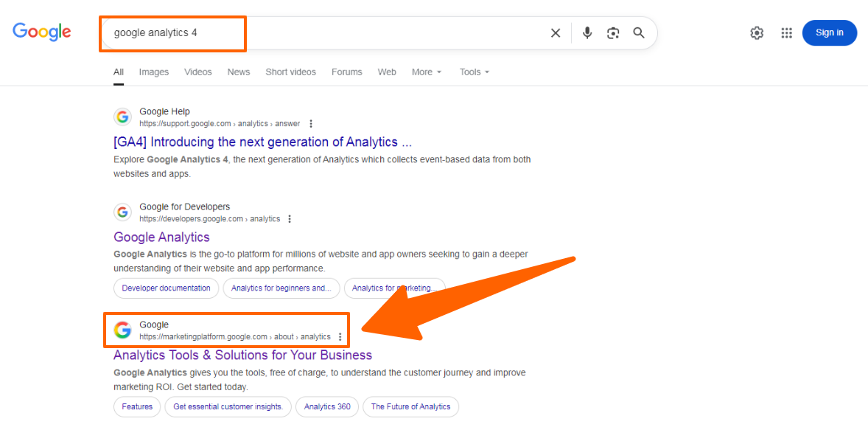
Task: Click the Analytics 360 sitelink chip
Action: (x=327, y=407)
